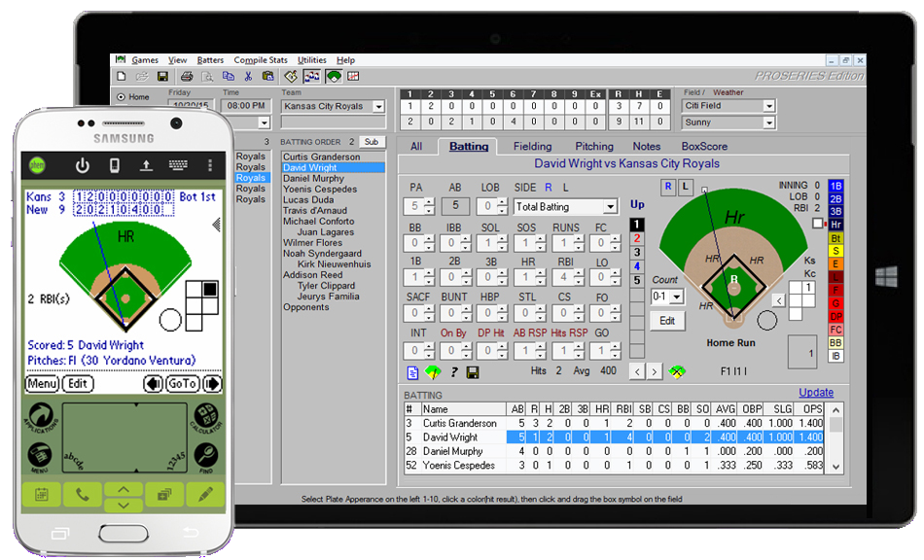Click the Save floppy-disk toolbar icon
The image size is (924, 560).
point(162,76)
